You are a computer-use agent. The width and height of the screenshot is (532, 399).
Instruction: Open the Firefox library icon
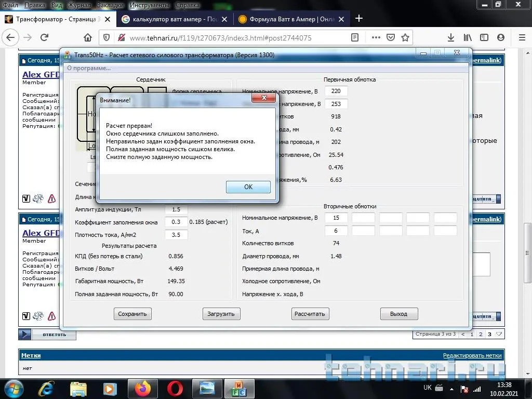468,37
